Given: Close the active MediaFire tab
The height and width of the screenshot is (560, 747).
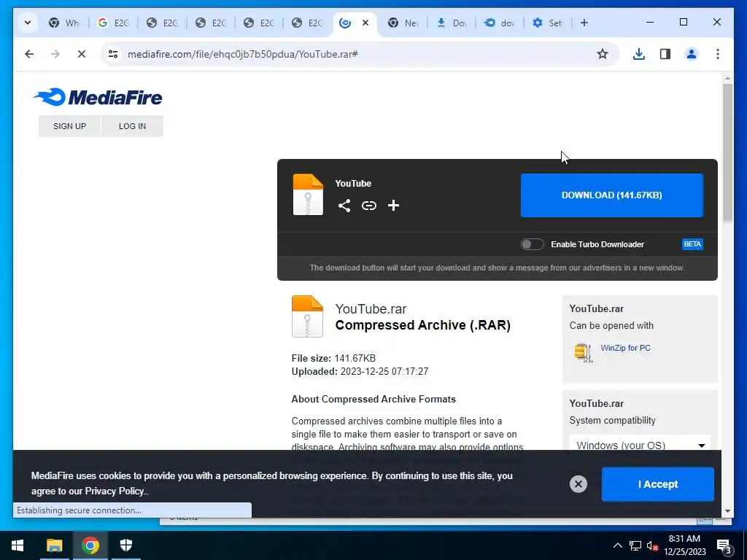Looking at the screenshot, I should click(365, 23).
